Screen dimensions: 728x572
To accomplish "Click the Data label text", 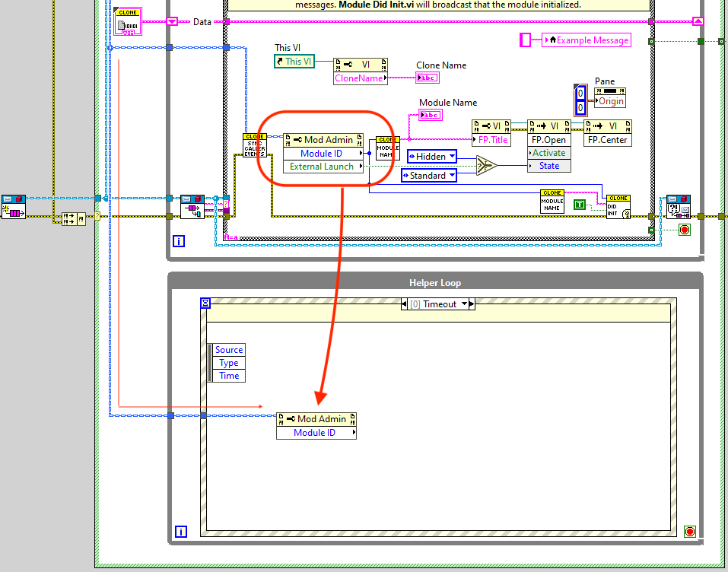I will [202, 22].
